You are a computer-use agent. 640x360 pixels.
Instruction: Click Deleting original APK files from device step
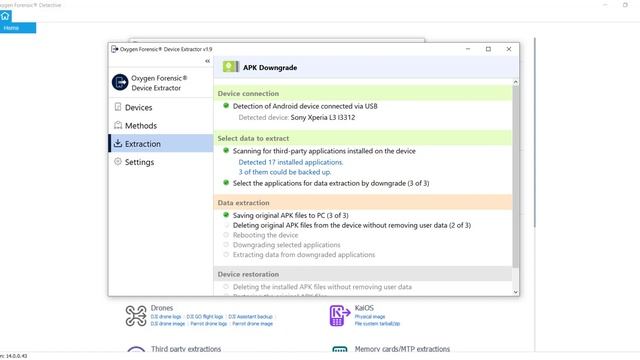(x=351, y=225)
